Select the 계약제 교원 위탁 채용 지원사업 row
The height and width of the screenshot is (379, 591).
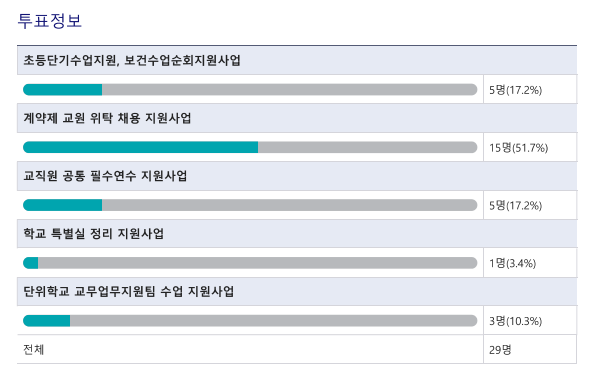[297, 118]
